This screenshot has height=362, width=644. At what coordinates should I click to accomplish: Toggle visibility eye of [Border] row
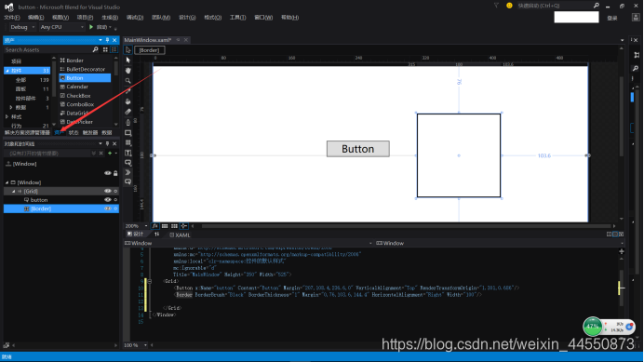108,208
